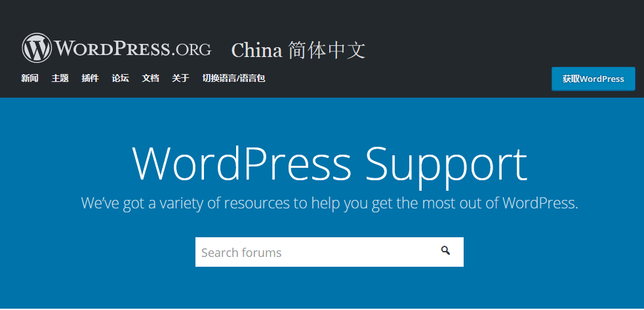Open the 论坛 menu item
Image resolution: width=644 pixels, height=310 pixels.
(x=120, y=78)
